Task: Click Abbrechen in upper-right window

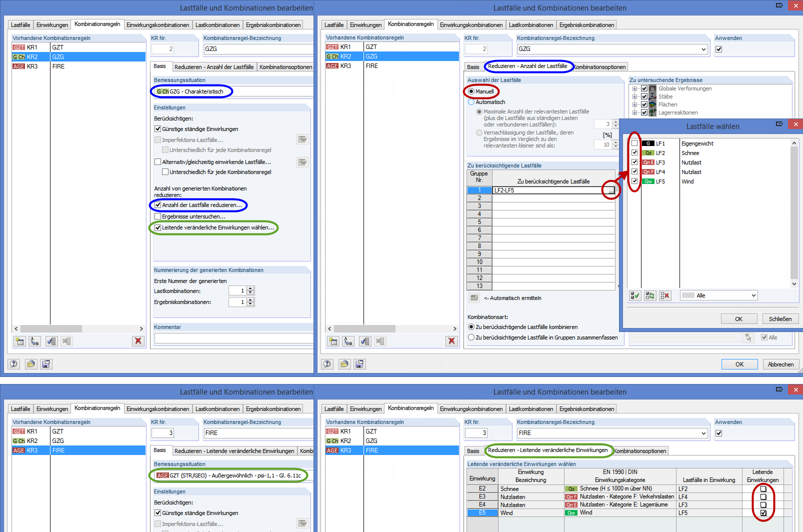Action: 780,364
